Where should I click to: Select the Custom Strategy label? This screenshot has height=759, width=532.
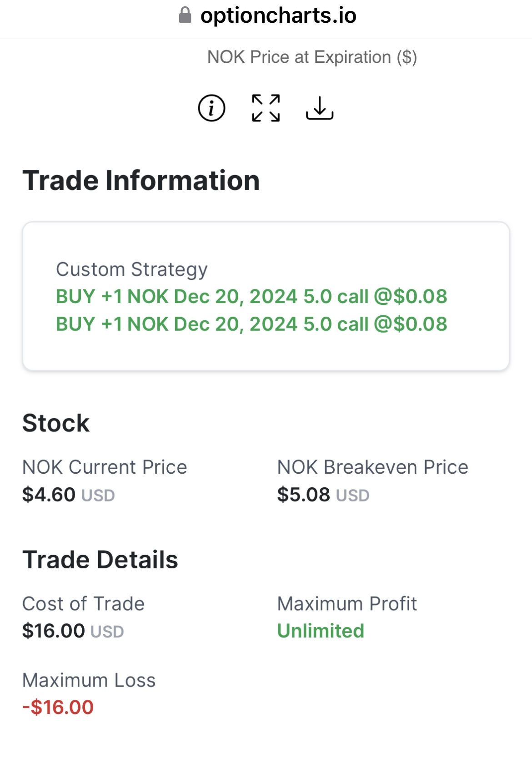coord(132,270)
